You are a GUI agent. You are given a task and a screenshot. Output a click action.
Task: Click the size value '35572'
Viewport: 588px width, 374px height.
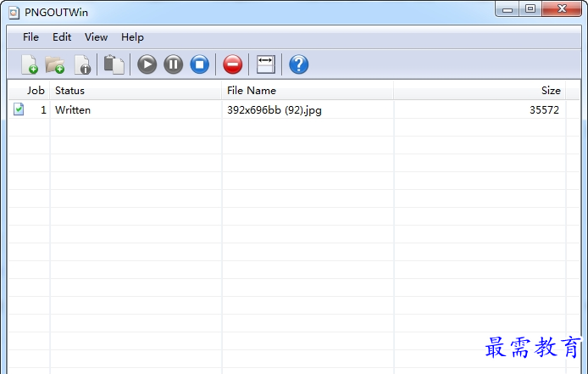click(544, 110)
